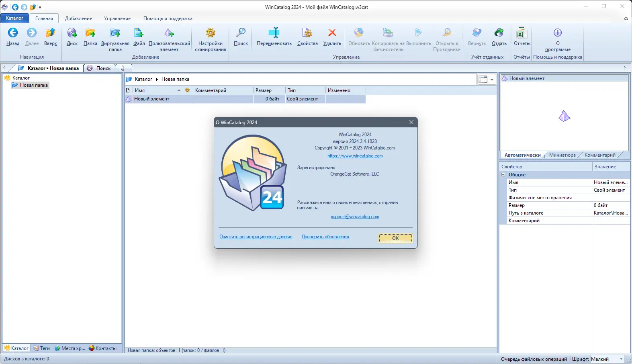Click the up-folder icon in quick access toolbar
Screen dimensions: 632x364
tap(33, 7)
